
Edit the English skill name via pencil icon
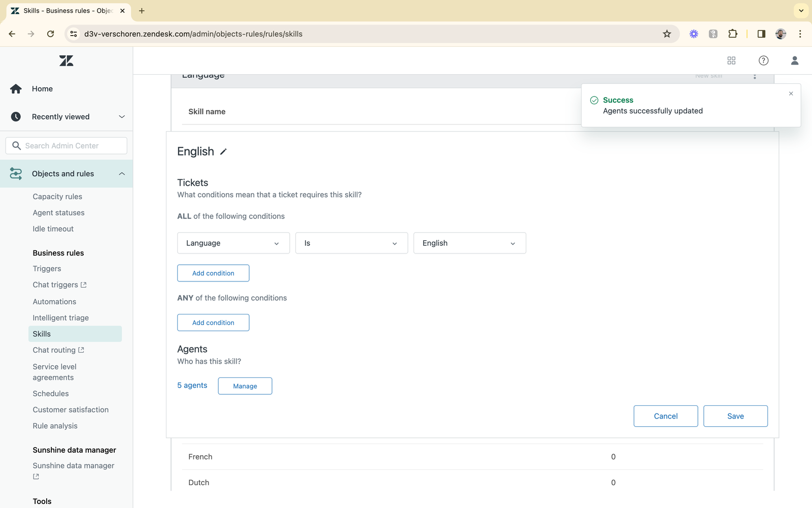coord(223,151)
